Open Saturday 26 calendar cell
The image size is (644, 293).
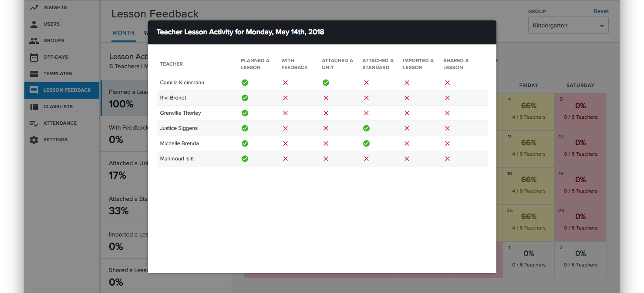point(580,222)
